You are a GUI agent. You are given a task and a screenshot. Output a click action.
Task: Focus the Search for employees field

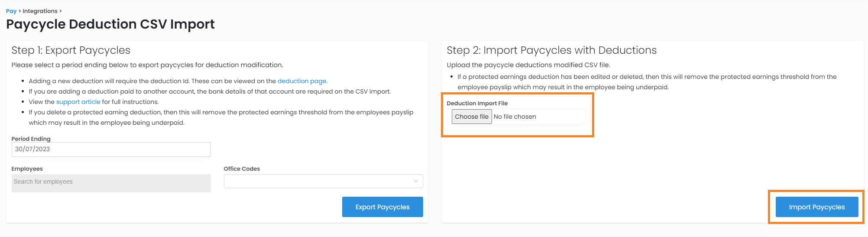[111, 183]
